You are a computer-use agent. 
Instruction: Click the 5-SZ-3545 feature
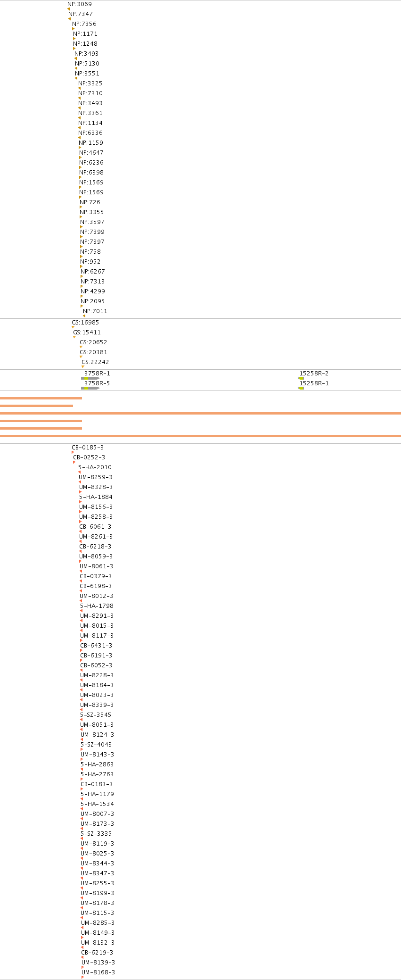point(96,715)
